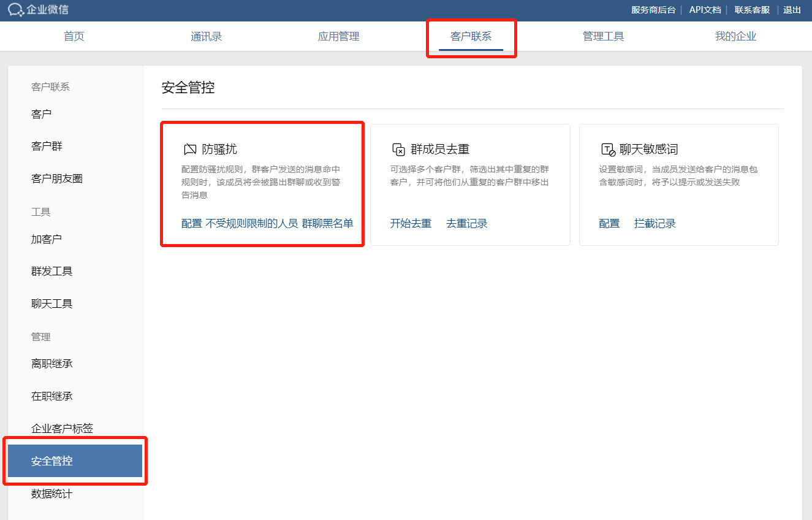Open the 群聊黑名单 link

tap(327, 224)
